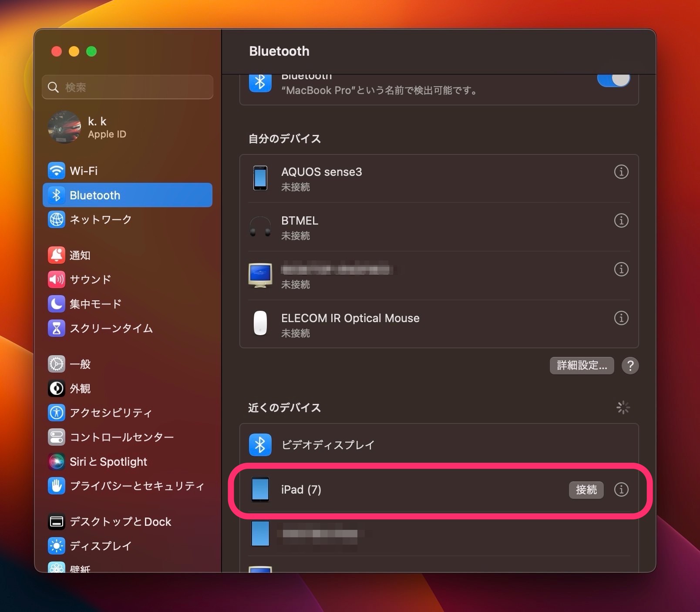Zoom the System Settings window

[91, 51]
